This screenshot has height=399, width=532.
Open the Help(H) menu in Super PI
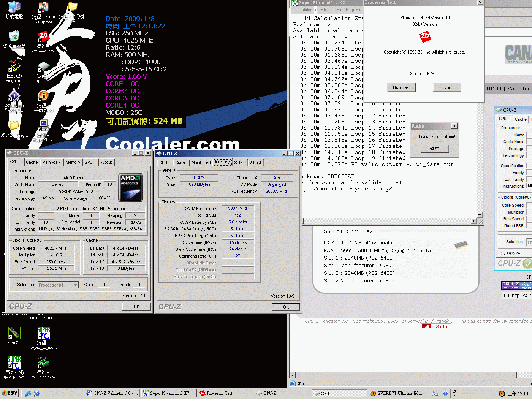coord(353,10)
